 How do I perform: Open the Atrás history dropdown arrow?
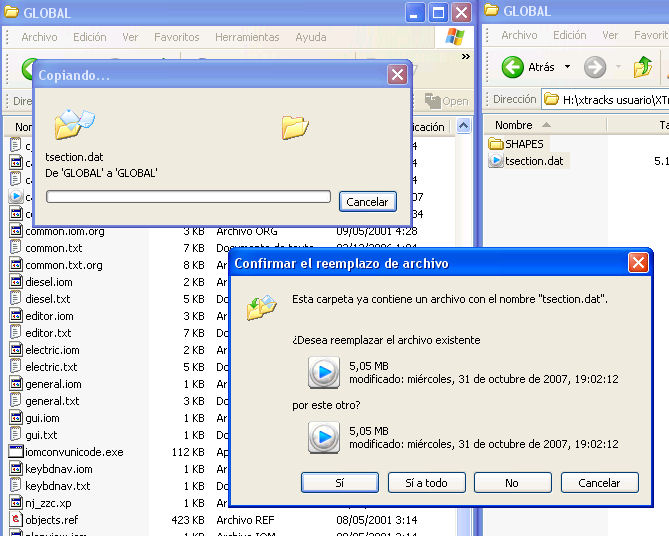click(x=568, y=67)
